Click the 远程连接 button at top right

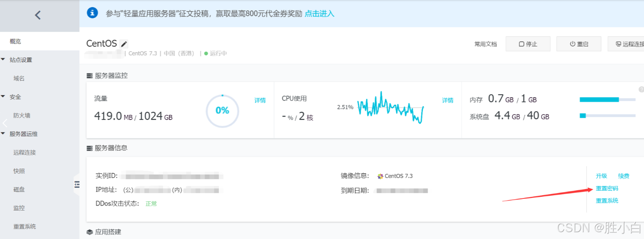[626, 44]
